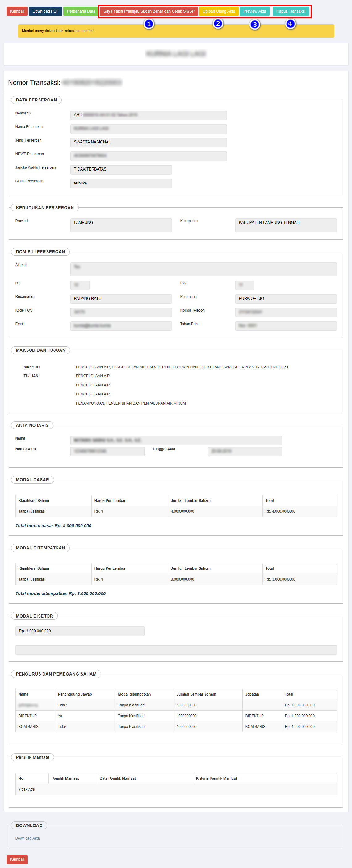The image size is (352, 868).
Task: Open Preview Akta
Action: (x=254, y=11)
